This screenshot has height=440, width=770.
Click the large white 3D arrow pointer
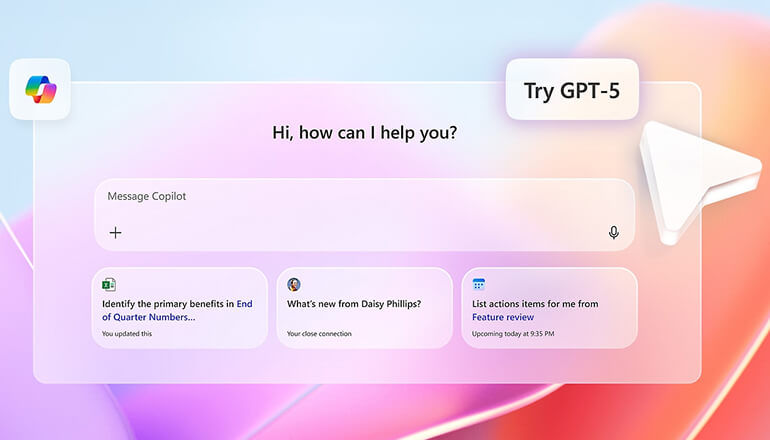point(695,180)
